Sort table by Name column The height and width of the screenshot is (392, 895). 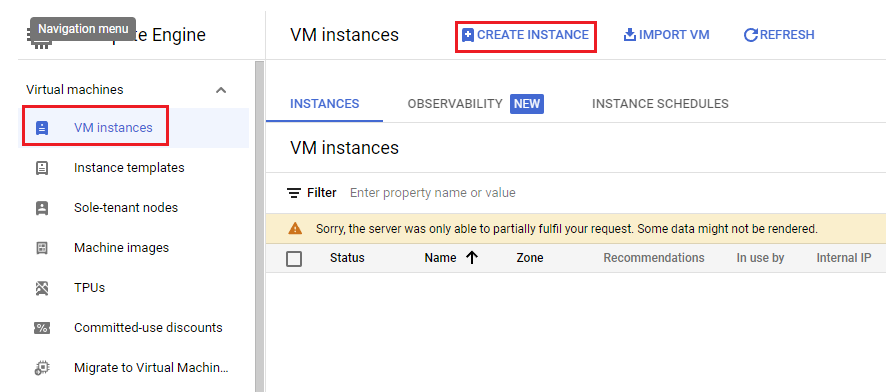click(x=440, y=258)
